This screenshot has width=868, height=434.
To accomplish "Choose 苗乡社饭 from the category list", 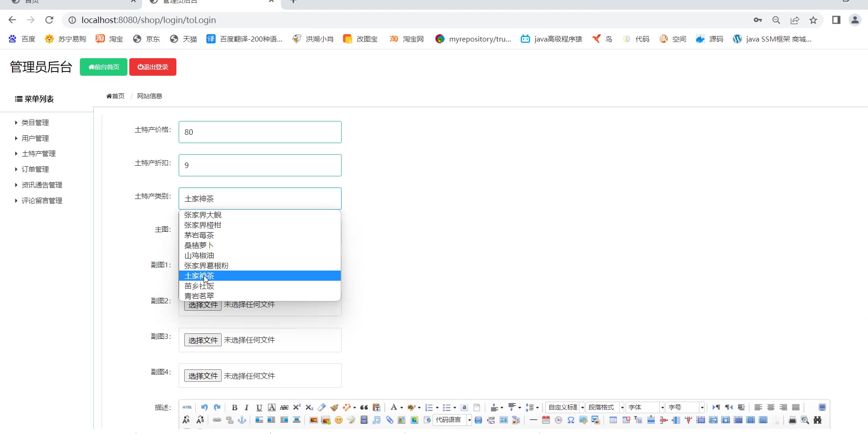I will tap(260, 286).
